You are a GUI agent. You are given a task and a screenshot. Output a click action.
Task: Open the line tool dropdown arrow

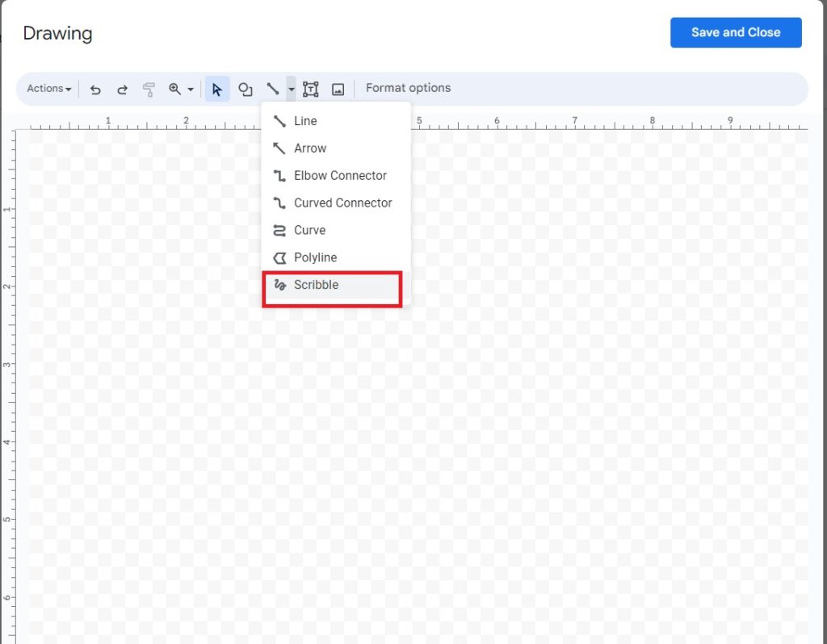click(291, 89)
